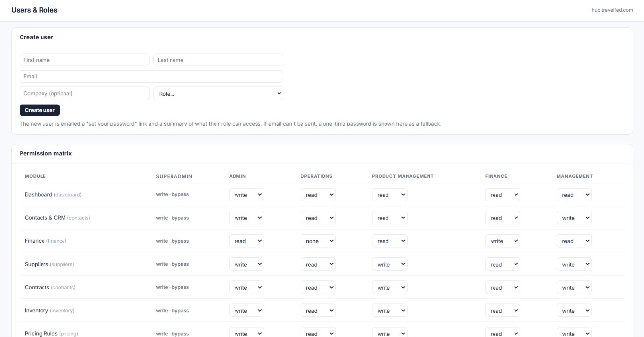Open Admin dropdown for Inventory row
The width and height of the screenshot is (644, 337).
tap(247, 310)
